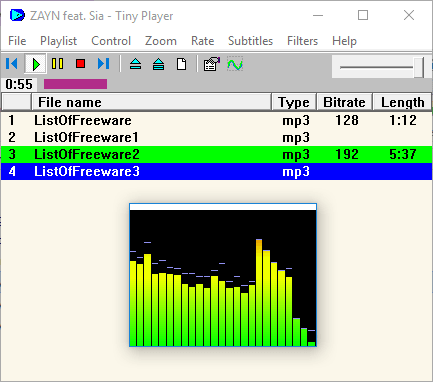Viewport: 433px width, 382px height.
Task: Click the 128 bitrate cell
Action: (x=347, y=120)
